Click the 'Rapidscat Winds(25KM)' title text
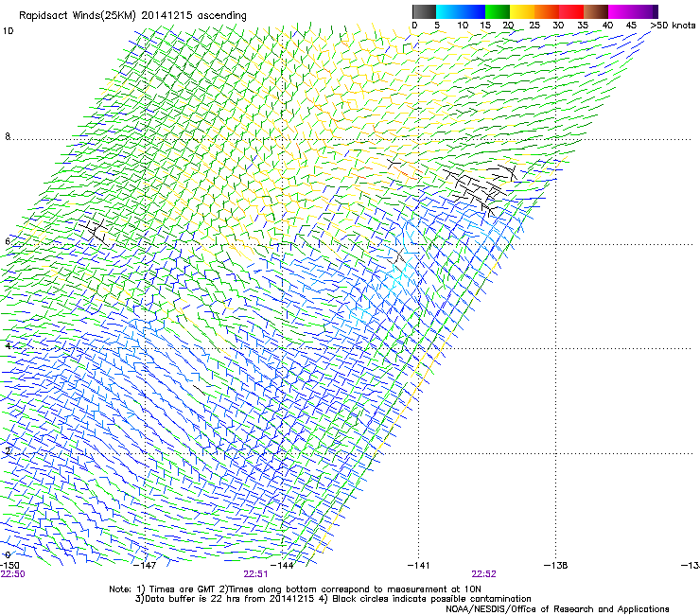 coord(78,16)
